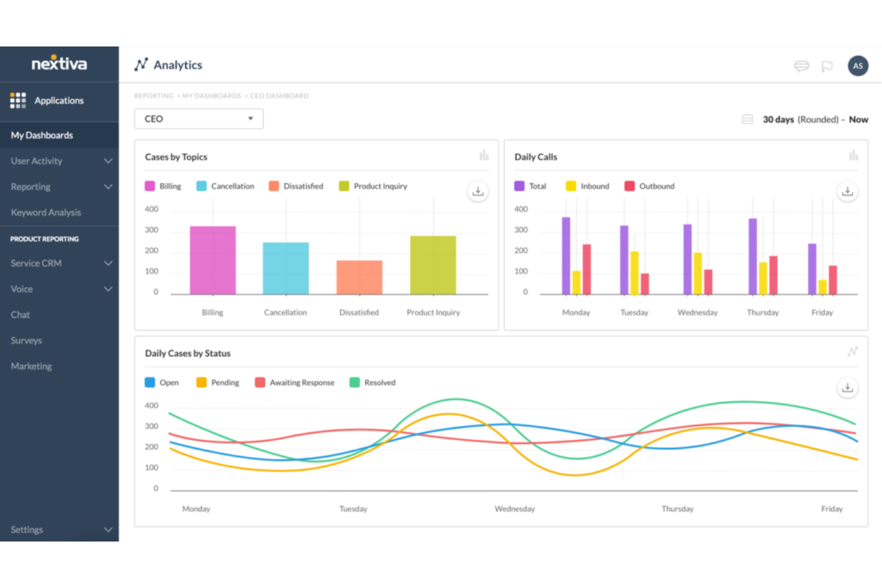Download the Daily Cases by Status chart
The height and width of the screenshot is (588, 882).
coord(847,388)
